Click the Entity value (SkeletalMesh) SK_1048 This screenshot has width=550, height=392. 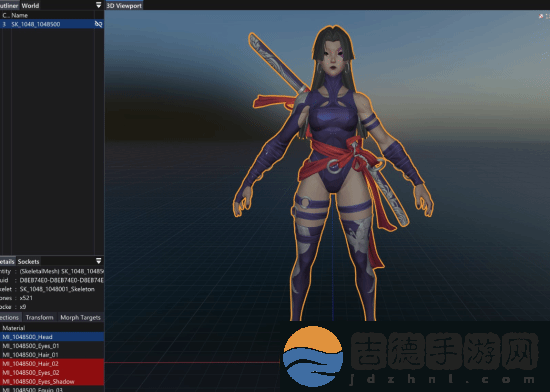pyautogui.click(x=61, y=271)
